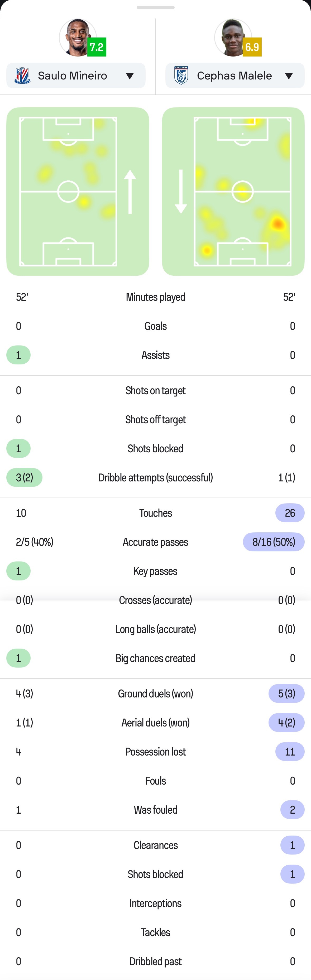Screen dimensions: 311x980
Task: Click Shanghai Shenhua club crest icon
Action: 22,76
